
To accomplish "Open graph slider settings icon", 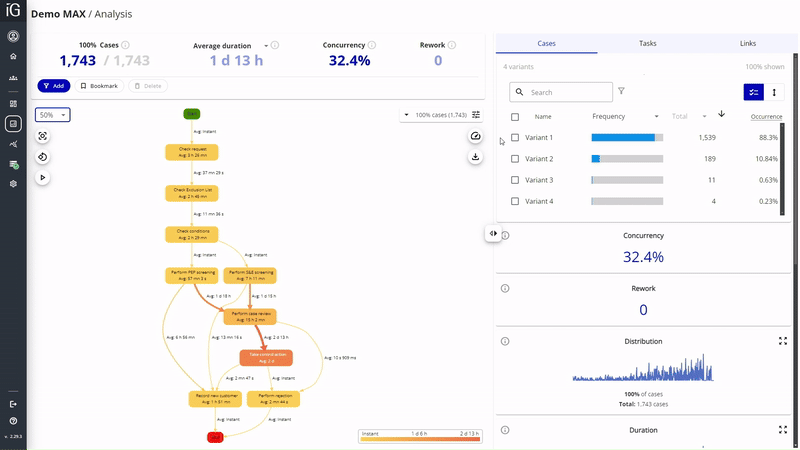I will click(x=476, y=115).
